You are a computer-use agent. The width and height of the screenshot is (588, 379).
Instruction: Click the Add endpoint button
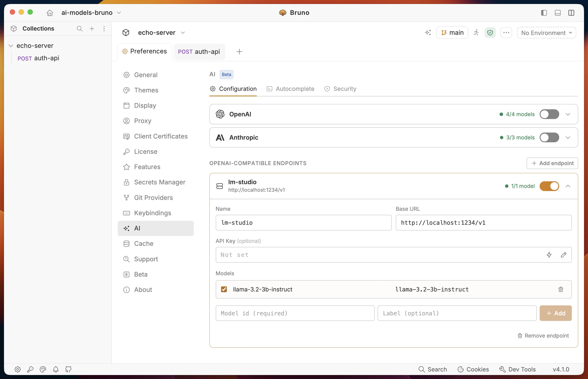pyautogui.click(x=552, y=163)
